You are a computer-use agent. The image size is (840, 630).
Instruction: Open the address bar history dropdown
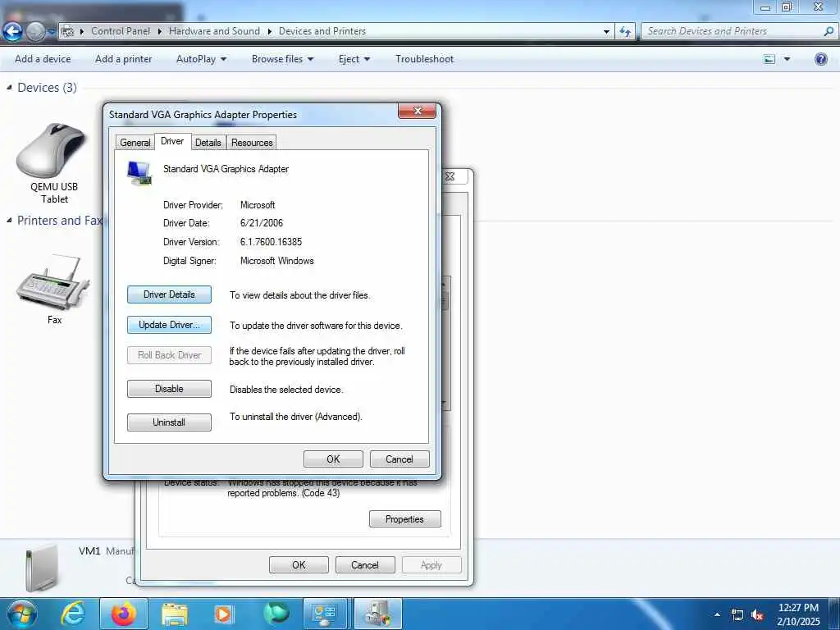point(606,32)
